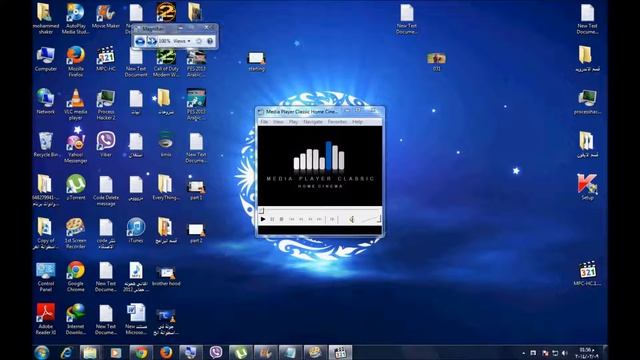Select Internet Download Manager desktop shortcut
640x360 pixels.
[x=76, y=320]
